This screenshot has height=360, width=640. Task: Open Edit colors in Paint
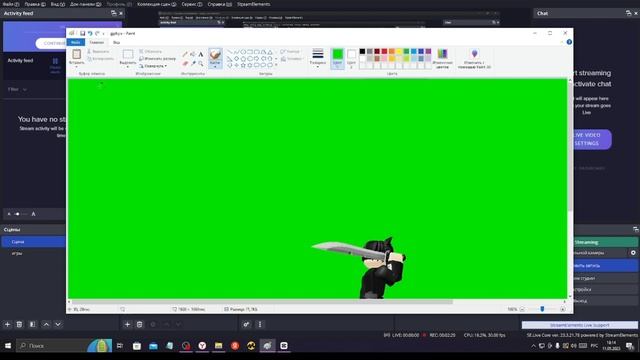(442, 58)
